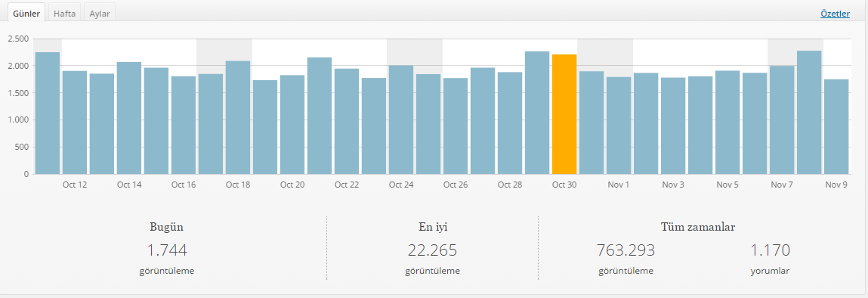
Task: Click the 763.293 all-time views number
Action: (626, 250)
